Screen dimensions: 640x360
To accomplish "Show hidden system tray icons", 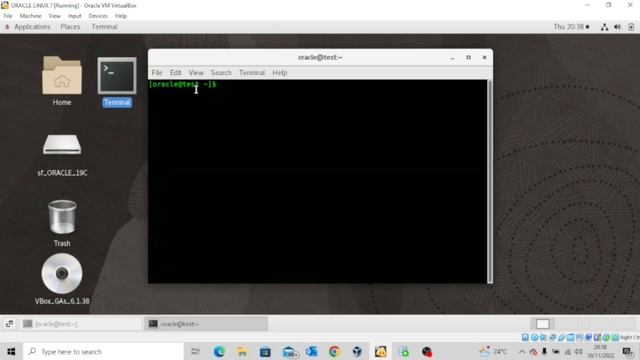I will click(522, 351).
